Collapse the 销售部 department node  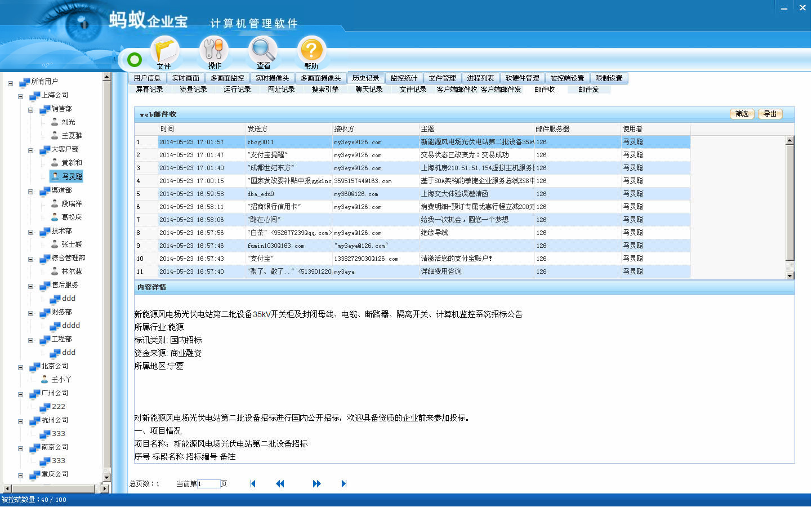31,110
